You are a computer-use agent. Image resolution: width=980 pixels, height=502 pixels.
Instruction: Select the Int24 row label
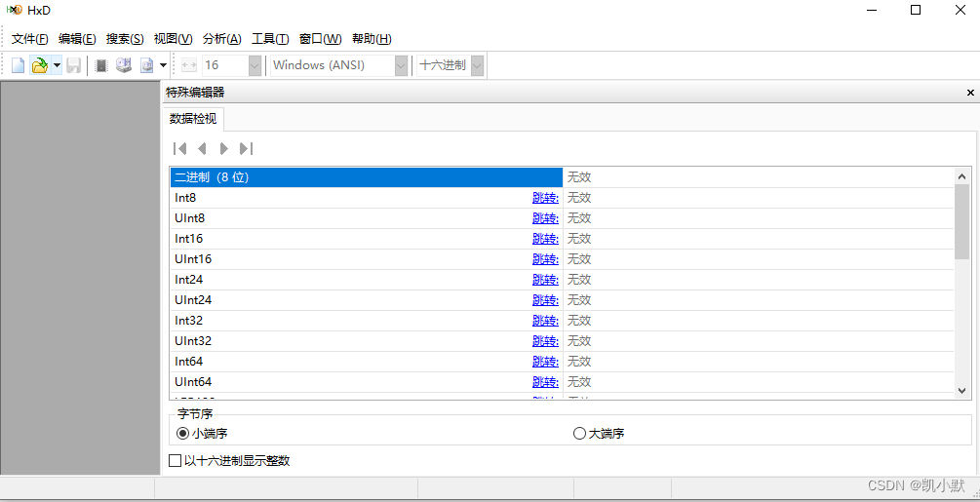click(x=189, y=280)
